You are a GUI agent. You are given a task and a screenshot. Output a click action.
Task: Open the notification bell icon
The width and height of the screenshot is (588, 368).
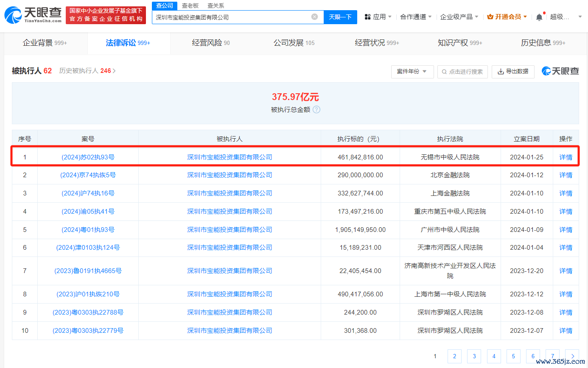pyautogui.click(x=539, y=17)
